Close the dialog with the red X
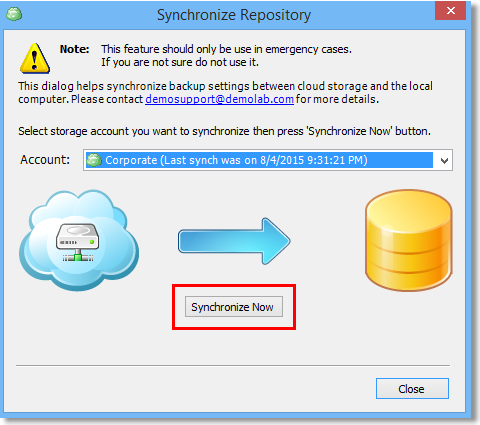This screenshot has height=425, width=480. [x=451, y=11]
